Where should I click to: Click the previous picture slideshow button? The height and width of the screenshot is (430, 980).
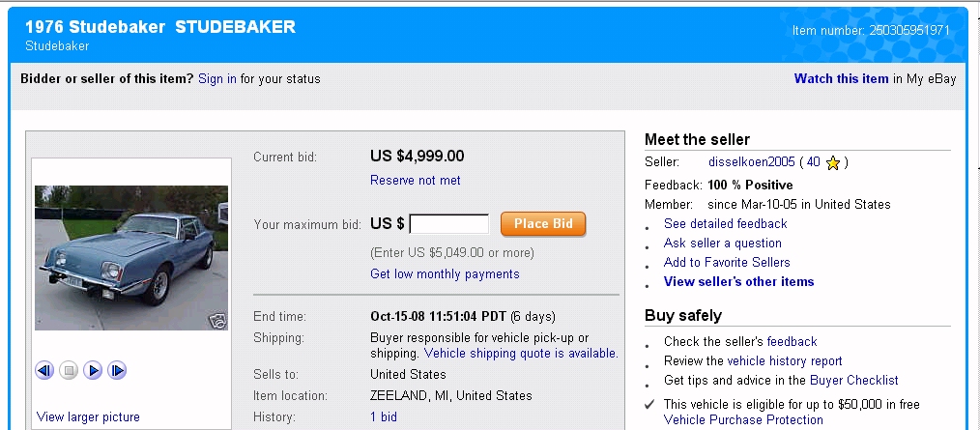click(44, 370)
